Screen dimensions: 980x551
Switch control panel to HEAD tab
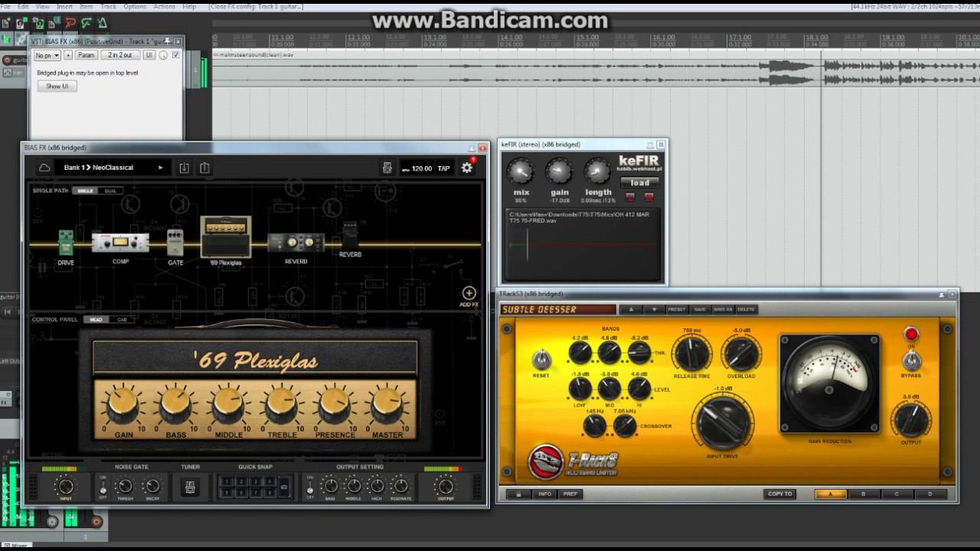point(96,320)
